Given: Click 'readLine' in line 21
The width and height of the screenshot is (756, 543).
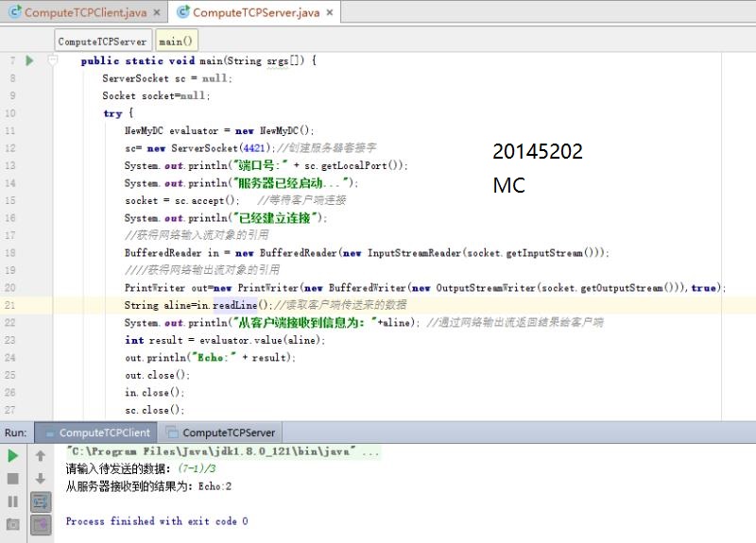Looking at the screenshot, I should tap(234, 305).
